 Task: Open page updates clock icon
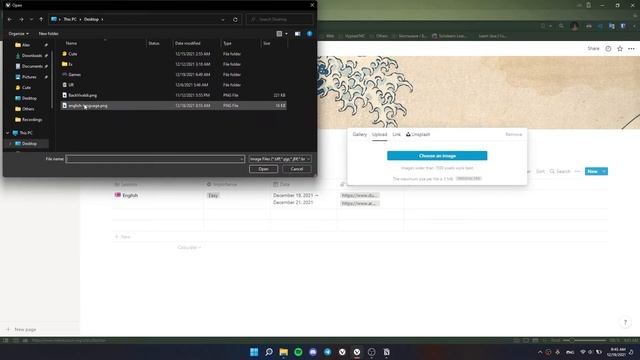(608, 49)
